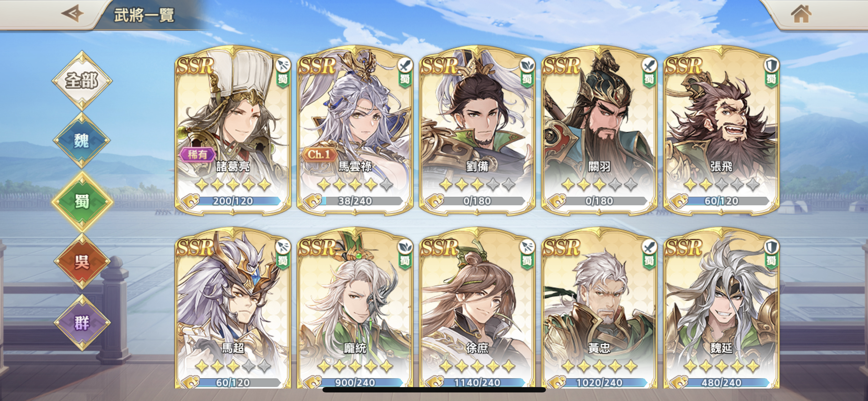Click the shard puzzle icon on 關羽 card
This screenshot has width=868, height=401.
coord(557,201)
